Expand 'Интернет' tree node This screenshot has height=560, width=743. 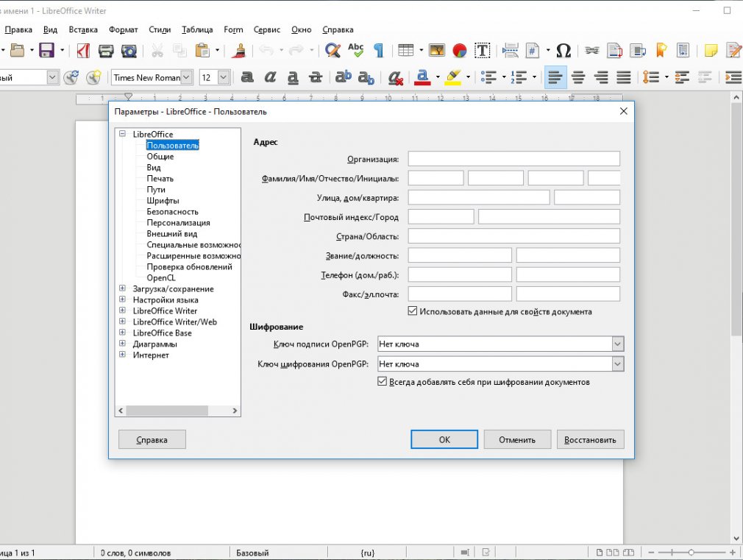(x=122, y=354)
